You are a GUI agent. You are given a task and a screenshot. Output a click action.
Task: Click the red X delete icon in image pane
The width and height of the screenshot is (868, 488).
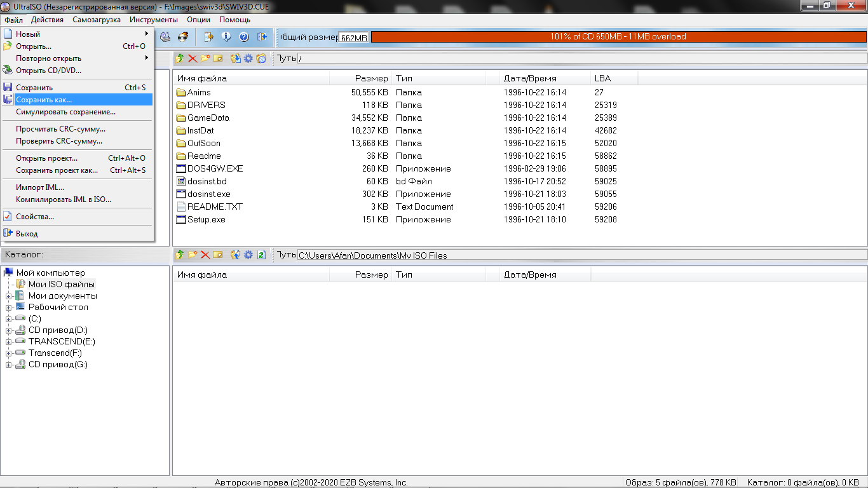(193, 58)
